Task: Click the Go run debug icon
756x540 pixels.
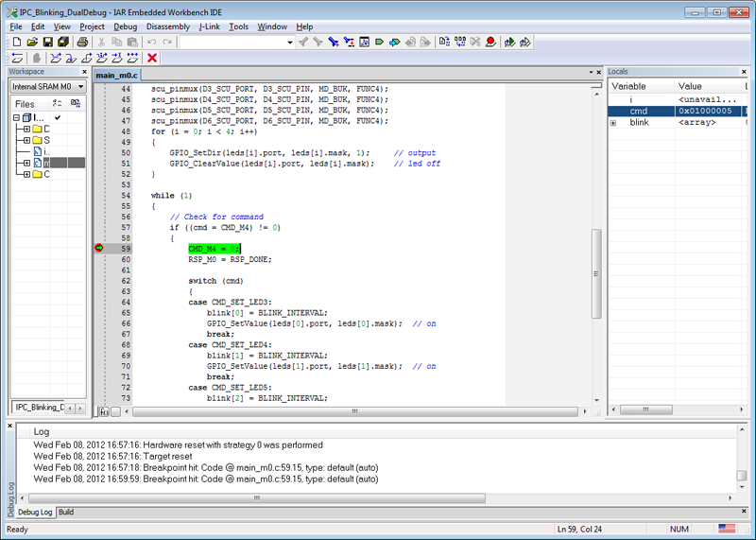Action: click(132, 58)
